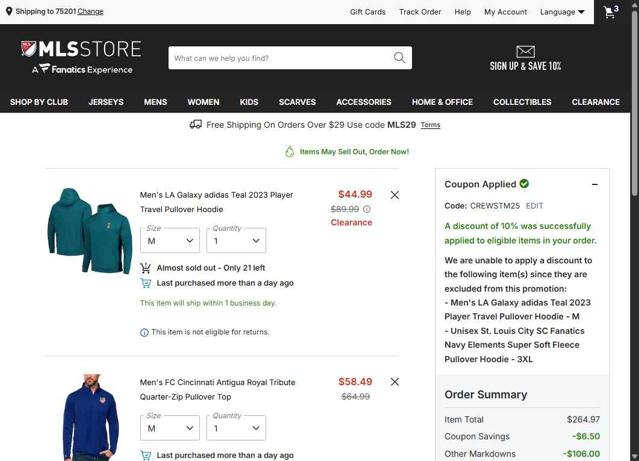Click 'This item will ship within 1 business day'
The width and height of the screenshot is (639, 461).
(208, 303)
